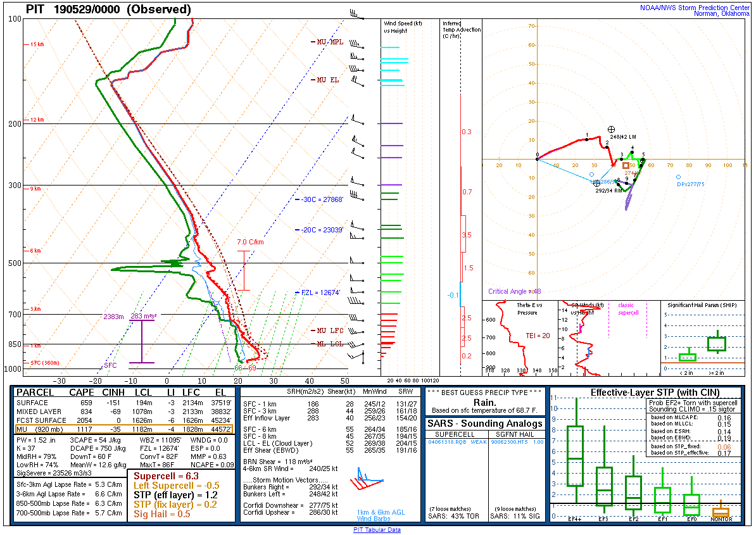Click the Wind Speed (kt) vs Height heading

403,27
